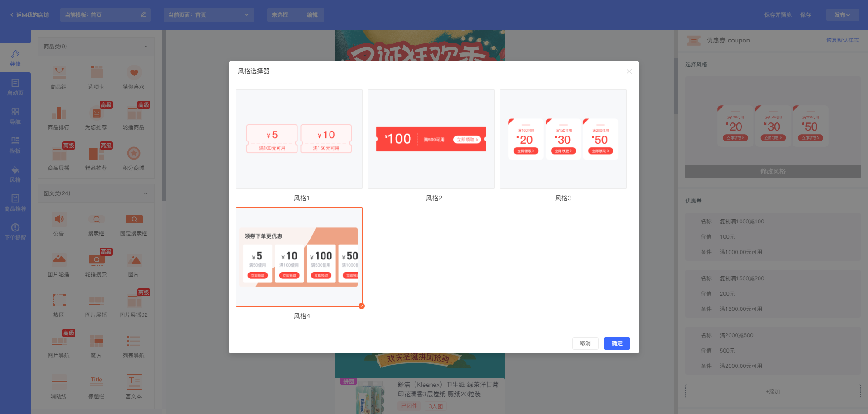
Task: Open the 风格 style sidebar icon
Action: point(15,174)
